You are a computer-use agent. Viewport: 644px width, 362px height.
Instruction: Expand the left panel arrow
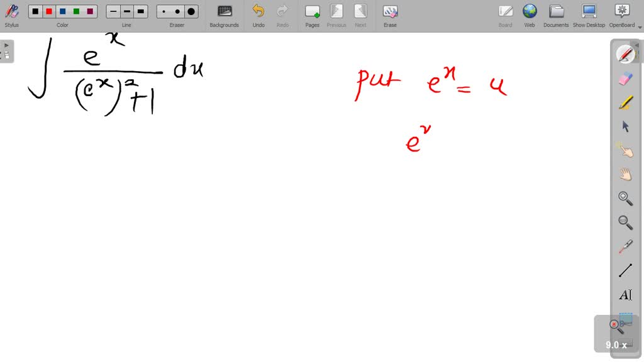click(6, 45)
